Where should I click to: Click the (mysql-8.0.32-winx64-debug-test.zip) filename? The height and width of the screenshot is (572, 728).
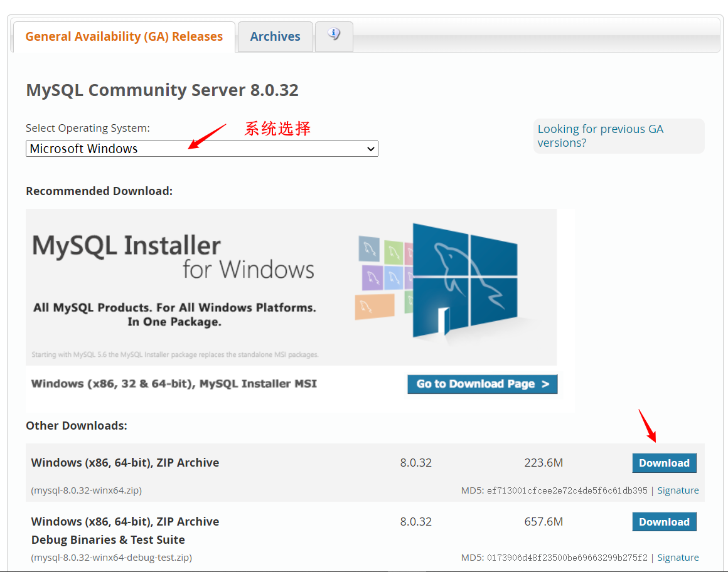coord(112,557)
